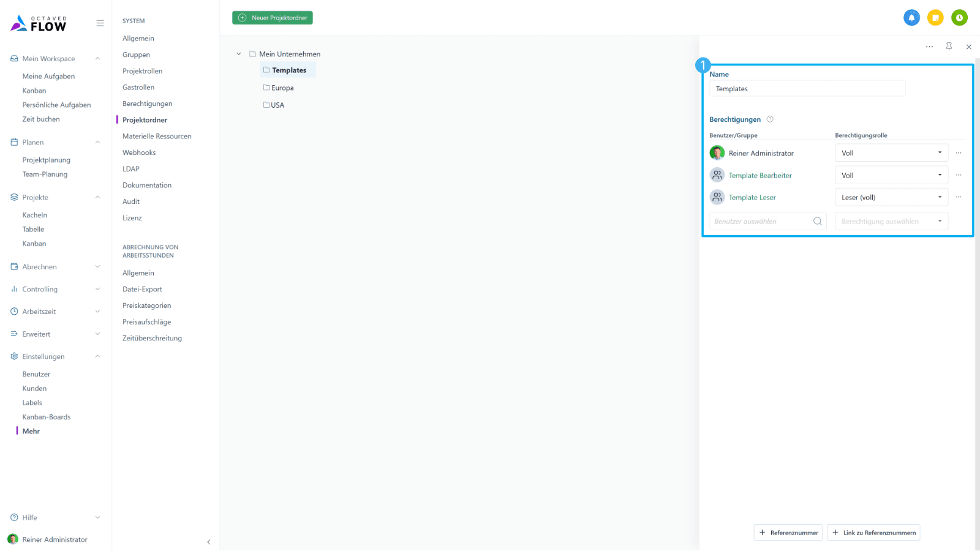The image size is (980, 551).
Task: Open Gruppen in system settings
Action: 136,54
